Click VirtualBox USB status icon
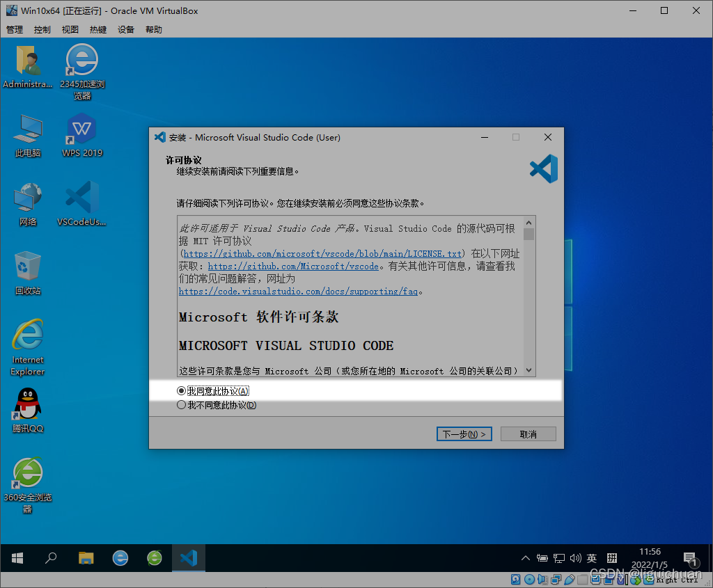The image size is (713, 588). click(570, 580)
